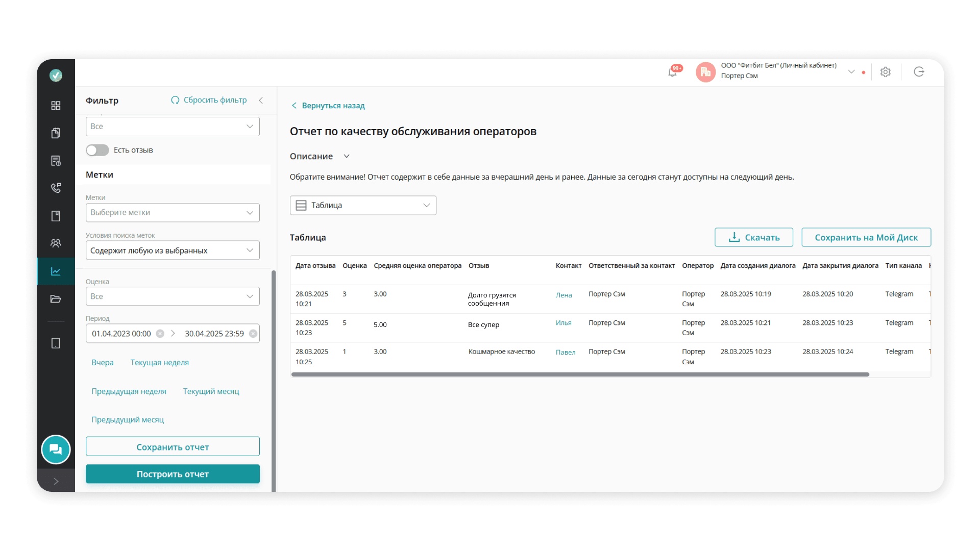Click 'Вернуться назад' link
This screenshot has width=980, height=551.
(328, 106)
